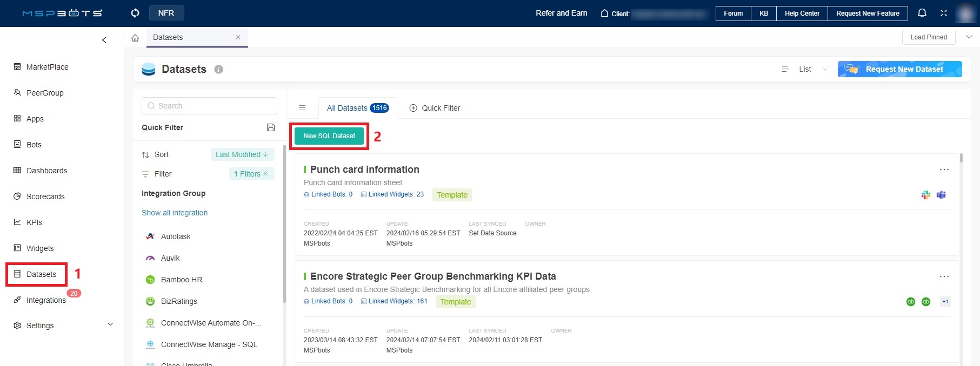Click the notification bell icon
980x366 pixels.
pos(922,13)
